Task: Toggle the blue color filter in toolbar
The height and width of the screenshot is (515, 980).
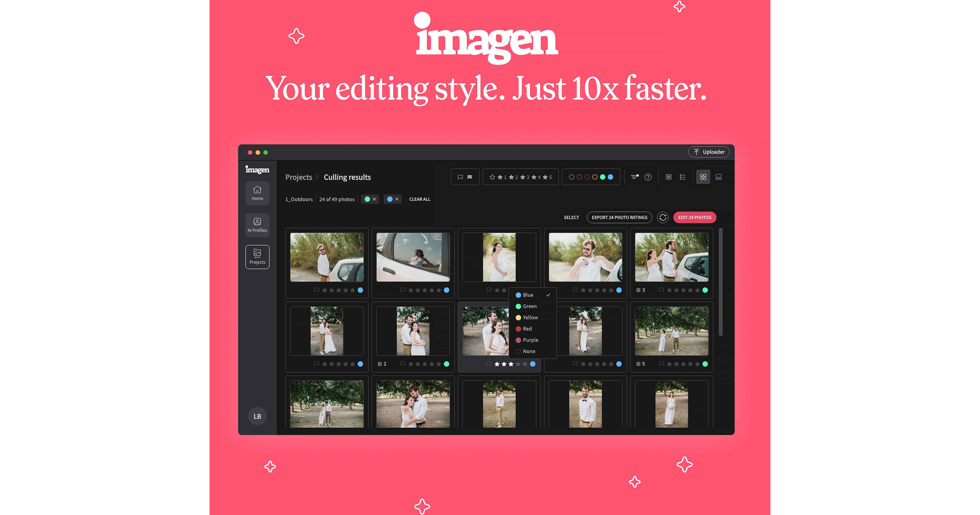Action: pyautogui.click(x=611, y=177)
